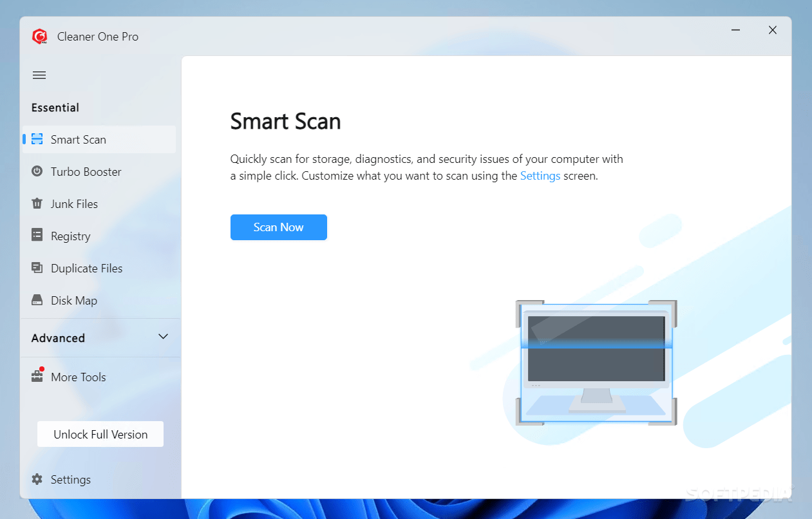
Task: Expand the Essential section header
Action: pos(55,107)
